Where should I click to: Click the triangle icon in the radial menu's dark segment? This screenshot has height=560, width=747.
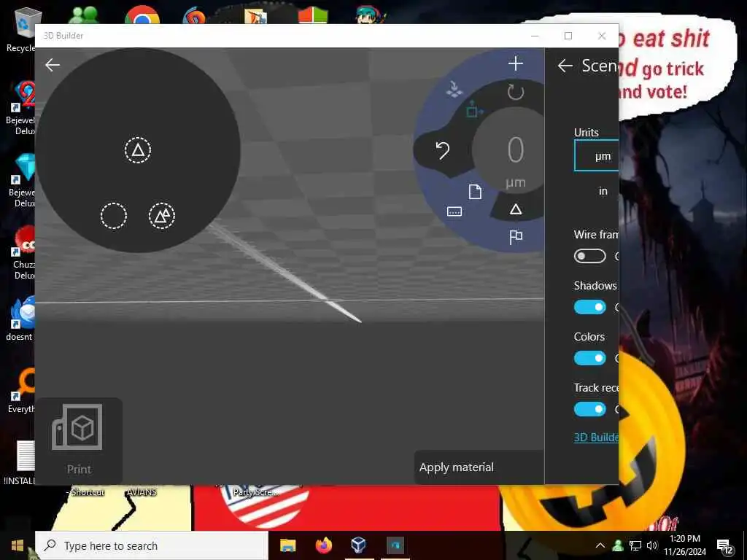coord(516,209)
